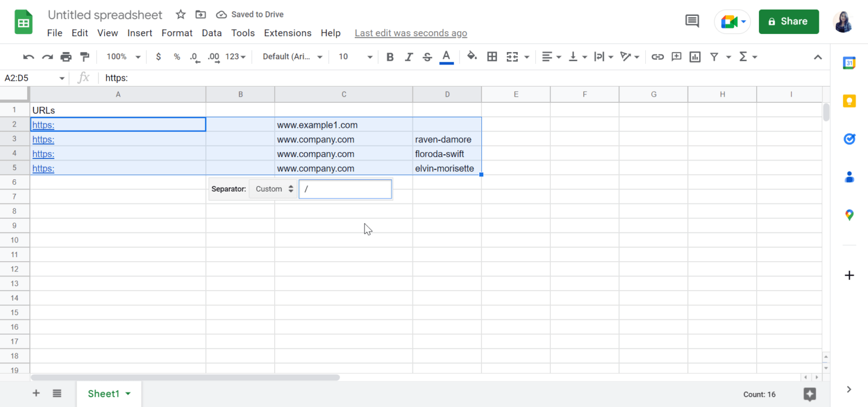Click 'Last edit was seconds ago' link

tap(411, 33)
